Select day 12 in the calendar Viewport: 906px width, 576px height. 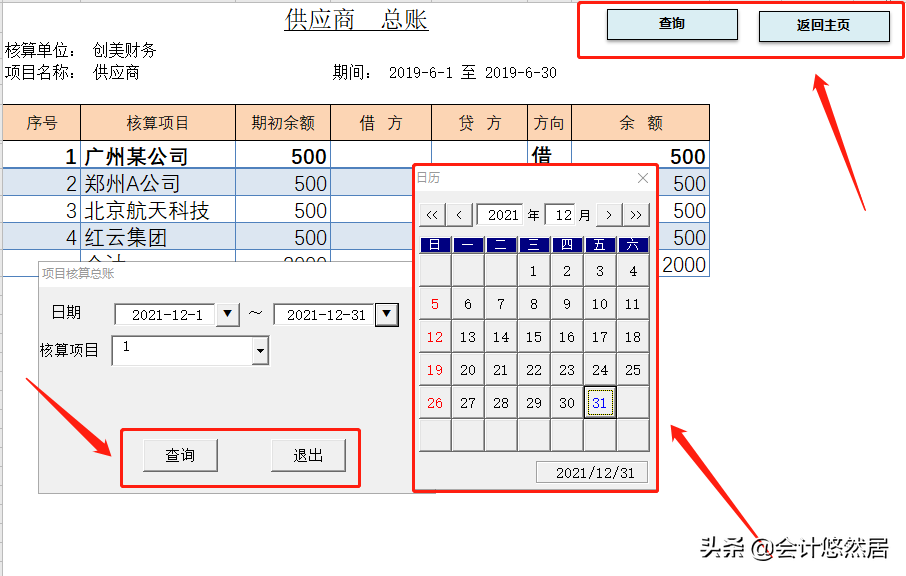tap(435, 337)
